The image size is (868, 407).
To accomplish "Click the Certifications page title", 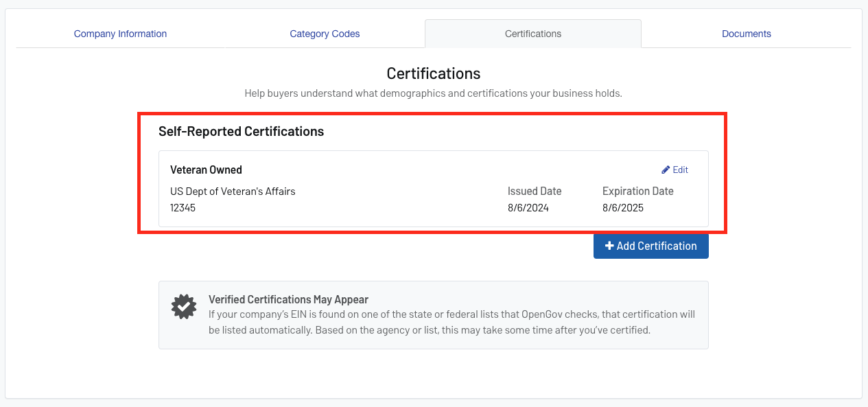I will tap(433, 73).
